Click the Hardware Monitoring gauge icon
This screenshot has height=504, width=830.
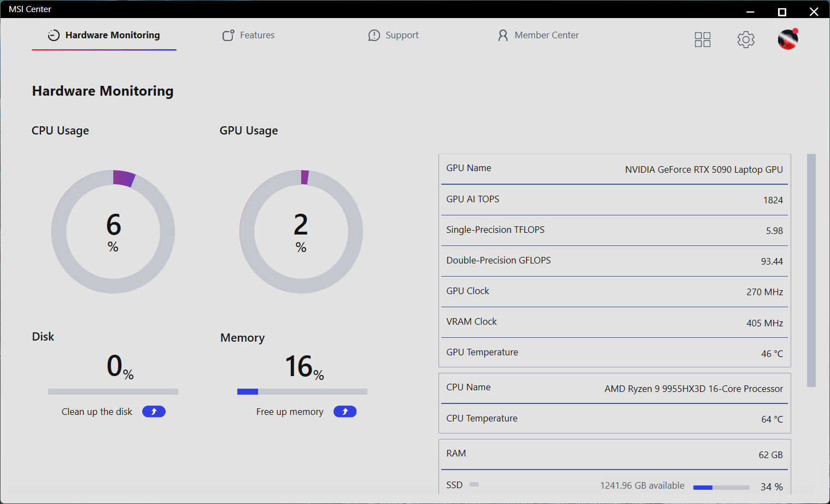pyautogui.click(x=54, y=36)
